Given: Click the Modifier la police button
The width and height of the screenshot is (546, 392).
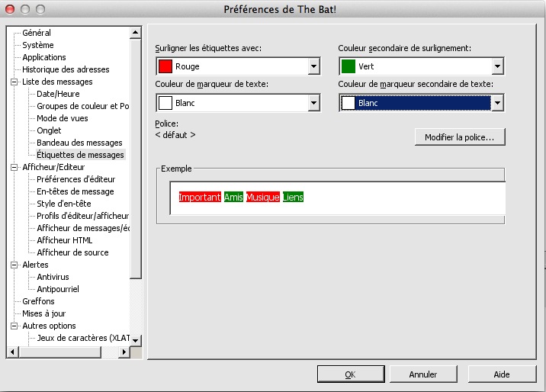Looking at the screenshot, I should [x=460, y=137].
